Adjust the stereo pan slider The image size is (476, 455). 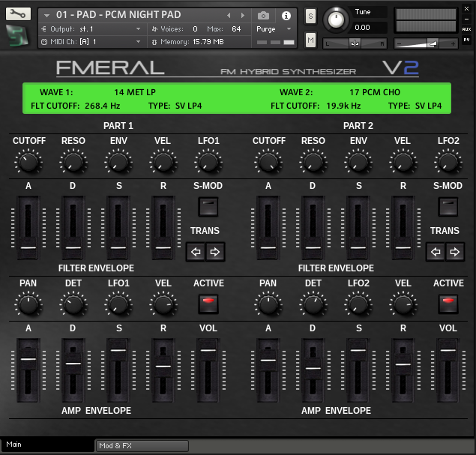[x=355, y=43]
